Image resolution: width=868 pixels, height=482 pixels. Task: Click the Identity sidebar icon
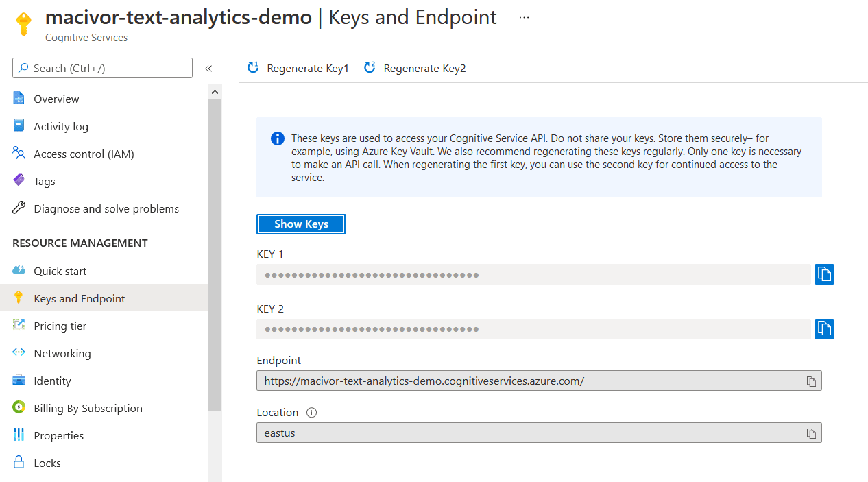tap(19, 381)
